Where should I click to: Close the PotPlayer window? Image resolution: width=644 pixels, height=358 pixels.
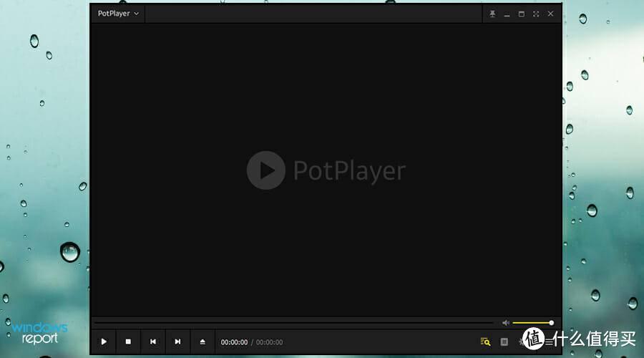(x=550, y=14)
